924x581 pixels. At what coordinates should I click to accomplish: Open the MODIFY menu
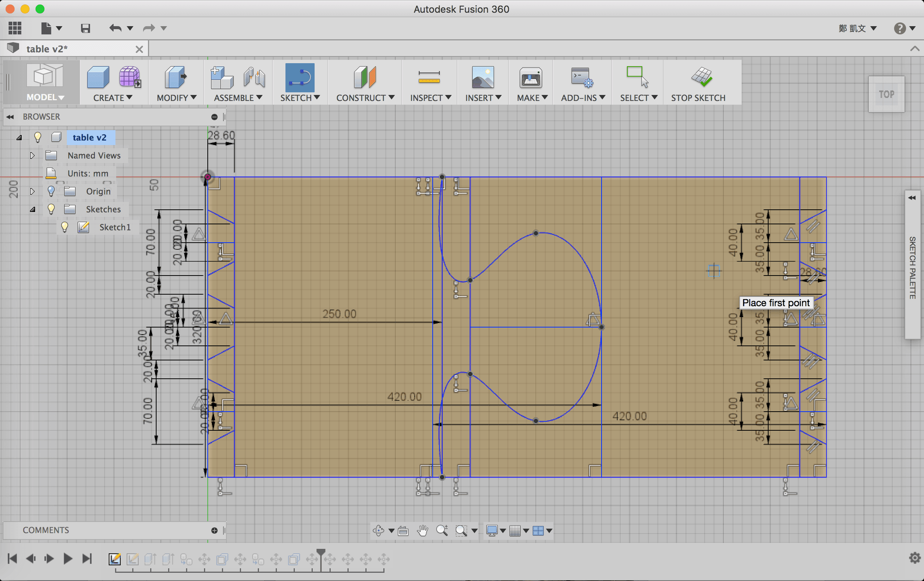coord(176,98)
